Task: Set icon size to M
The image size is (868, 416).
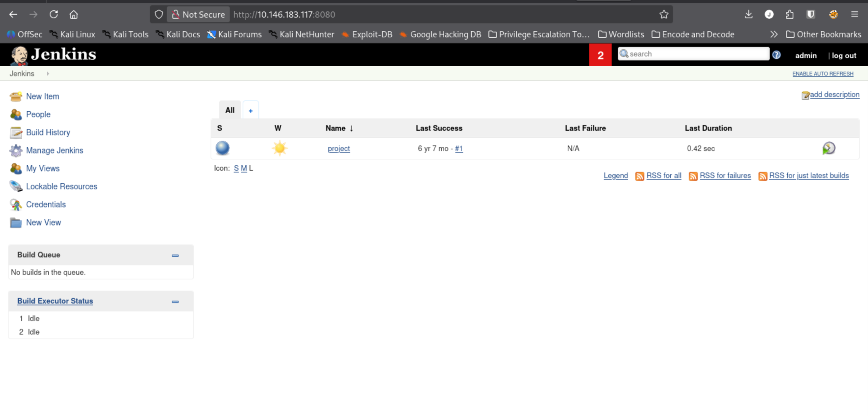Action: (x=244, y=168)
